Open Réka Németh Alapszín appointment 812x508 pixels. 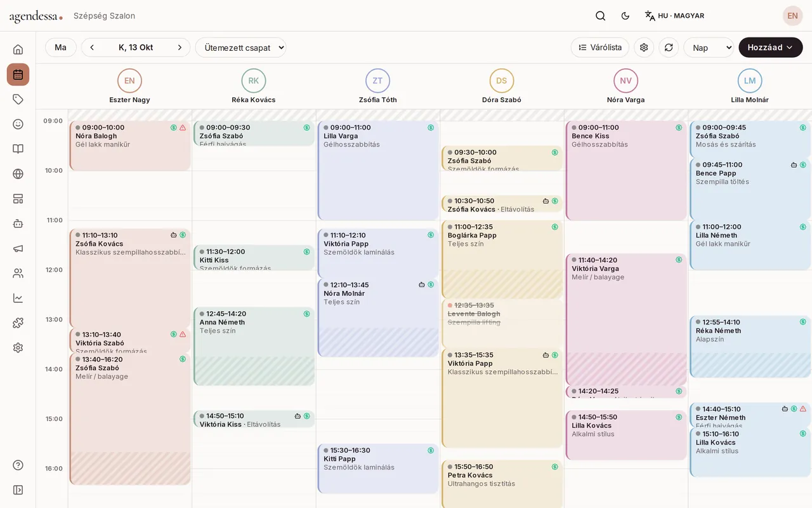pos(750,347)
